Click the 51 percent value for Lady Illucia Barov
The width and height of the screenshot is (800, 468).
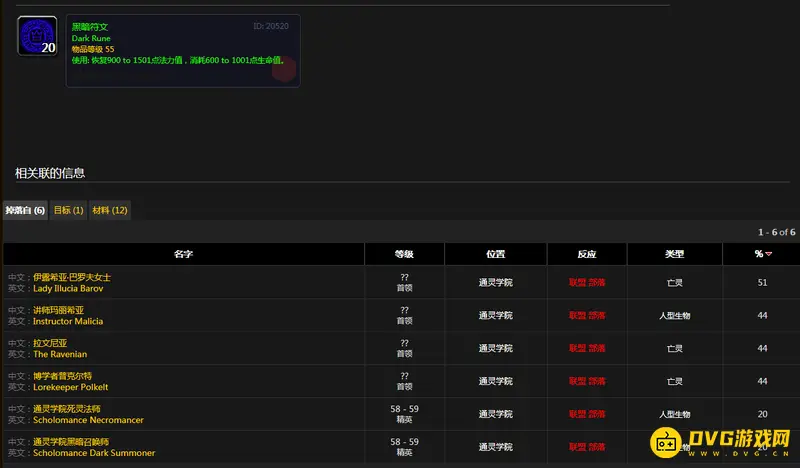coord(762,283)
